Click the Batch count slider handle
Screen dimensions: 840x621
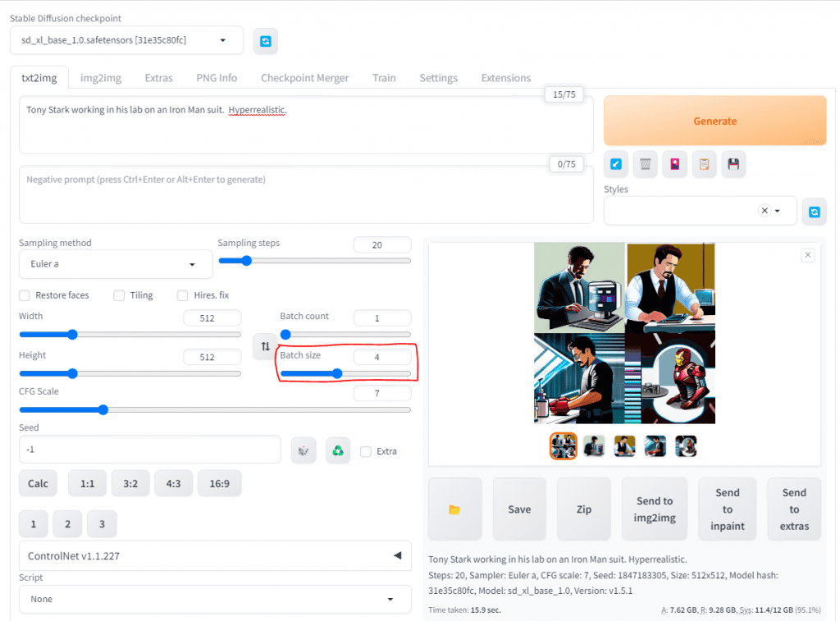click(x=285, y=335)
